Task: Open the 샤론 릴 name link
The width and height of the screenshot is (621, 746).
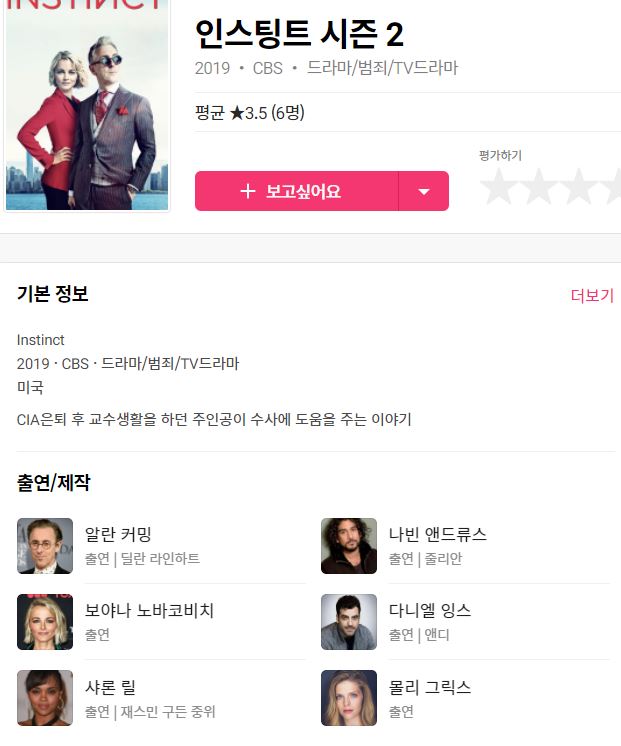Action: pyautogui.click(x=110, y=687)
